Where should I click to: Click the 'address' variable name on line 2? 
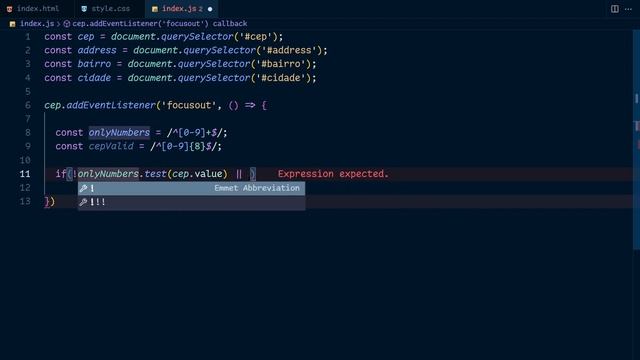click(x=97, y=50)
